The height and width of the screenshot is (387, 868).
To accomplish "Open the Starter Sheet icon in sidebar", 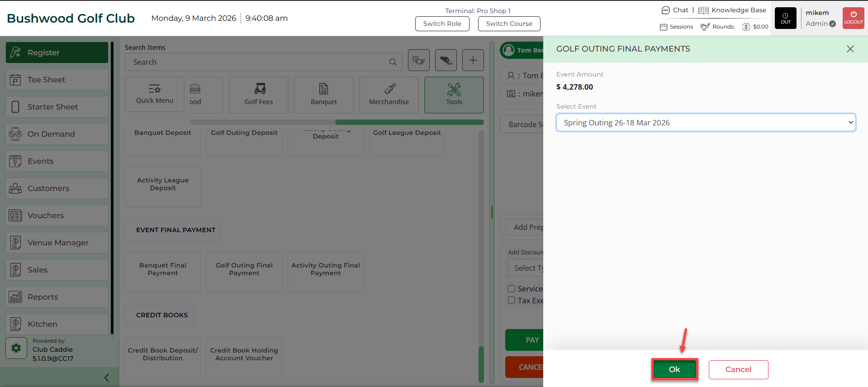I will click(x=15, y=107).
